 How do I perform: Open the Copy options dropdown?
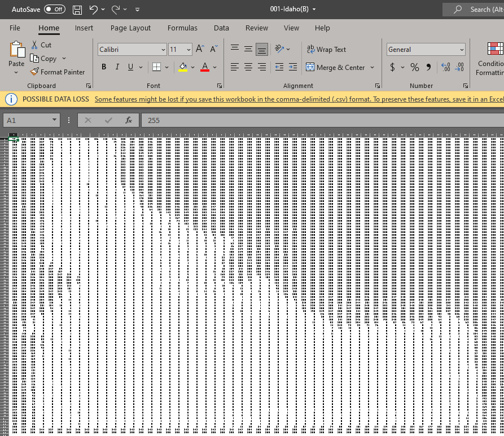(64, 59)
